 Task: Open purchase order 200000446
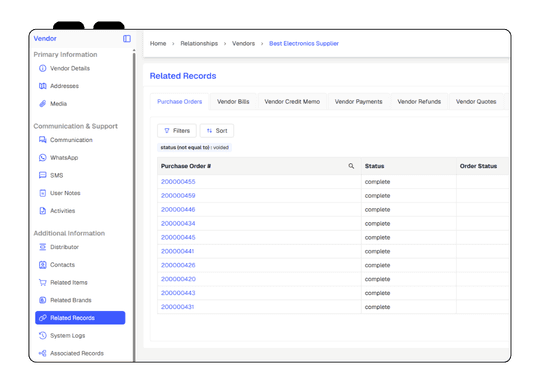pyautogui.click(x=178, y=209)
